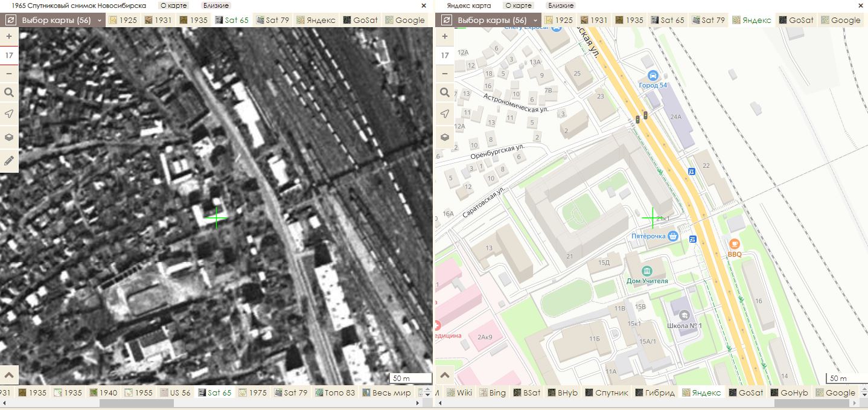868x410 pixels.
Task: Select the top Sat 79 tab in left panel
Action: [x=273, y=20]
